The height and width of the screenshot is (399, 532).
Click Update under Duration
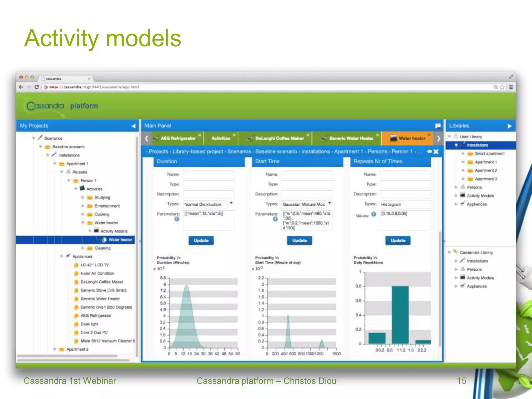click(x=201, y=241)
